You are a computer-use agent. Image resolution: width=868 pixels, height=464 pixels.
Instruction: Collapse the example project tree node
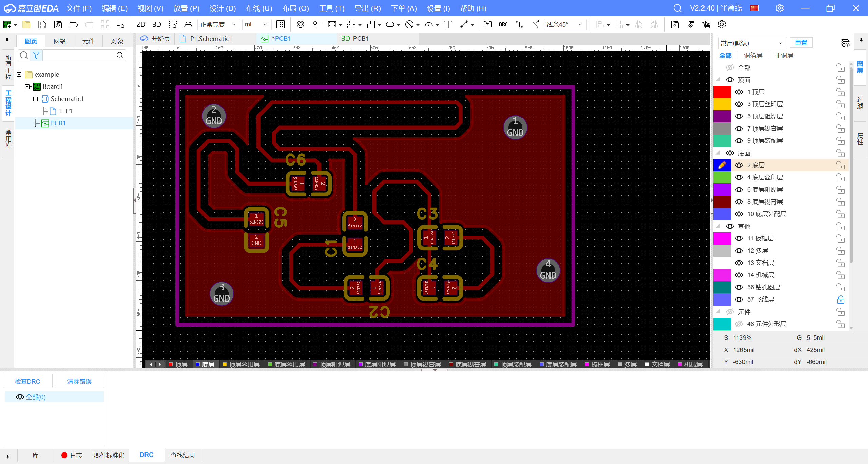tap(19, 74)
